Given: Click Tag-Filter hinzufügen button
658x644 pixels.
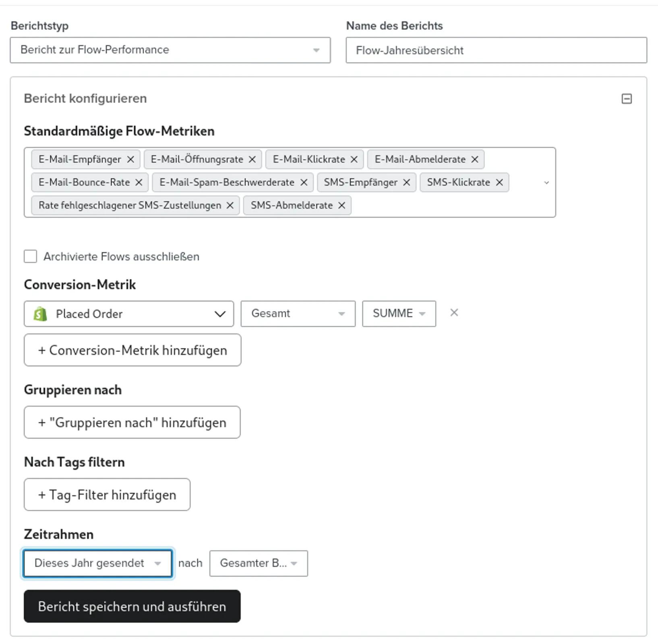Looking at the screenshot, I should pos(107,495).
